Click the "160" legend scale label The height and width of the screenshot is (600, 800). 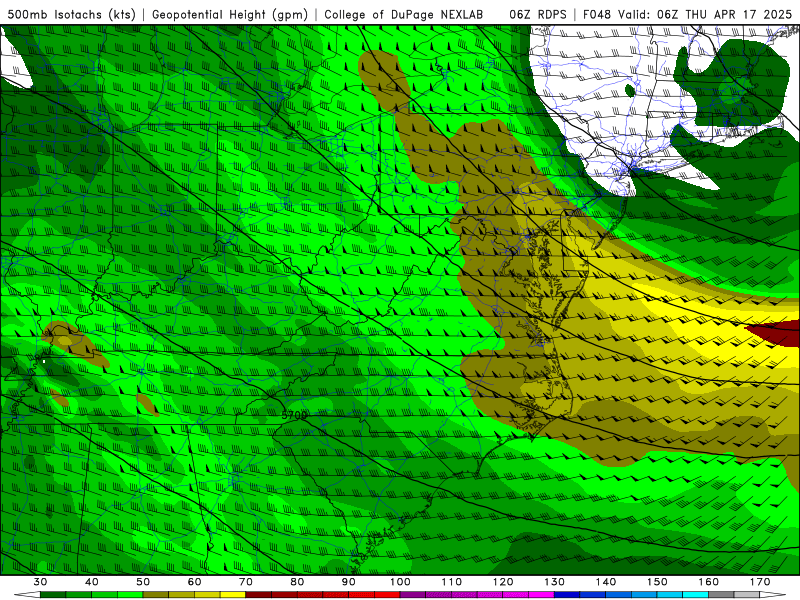[709, 582]
